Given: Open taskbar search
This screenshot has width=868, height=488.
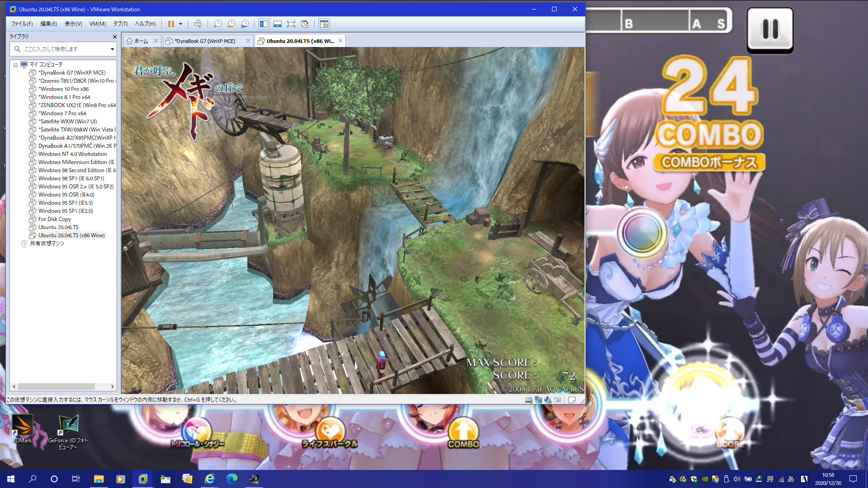Looking at the screenshot, I should (x=33, y=479).
